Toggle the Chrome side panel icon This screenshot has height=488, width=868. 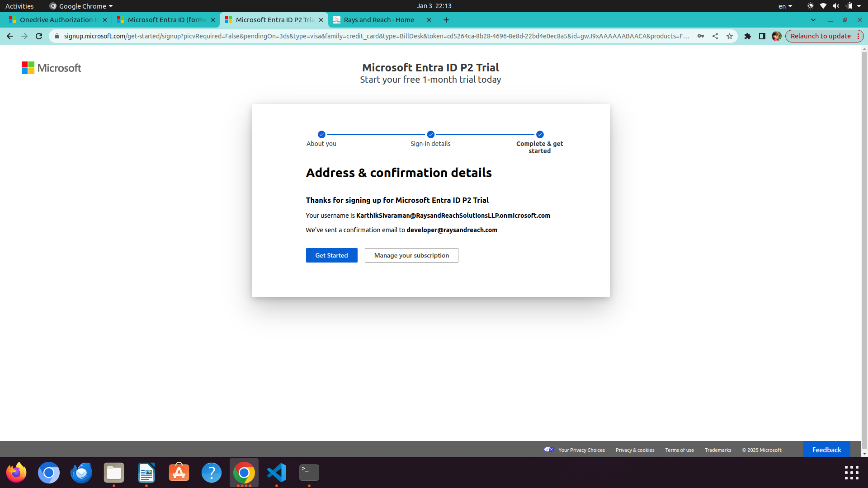pos(762,36)
